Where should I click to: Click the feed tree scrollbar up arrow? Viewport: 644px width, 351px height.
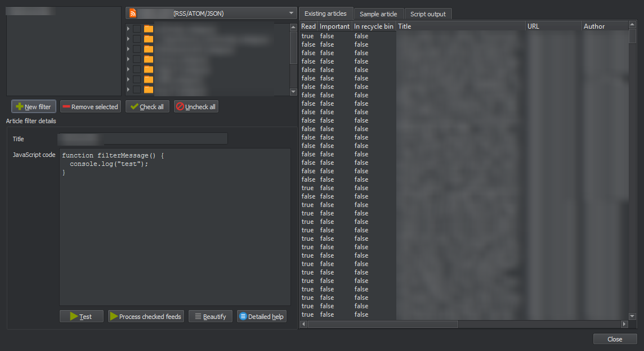coord(293,27)
